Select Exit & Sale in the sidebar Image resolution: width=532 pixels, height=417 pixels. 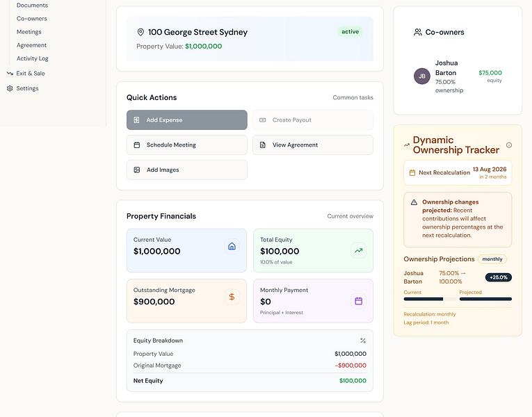point(31,73)
